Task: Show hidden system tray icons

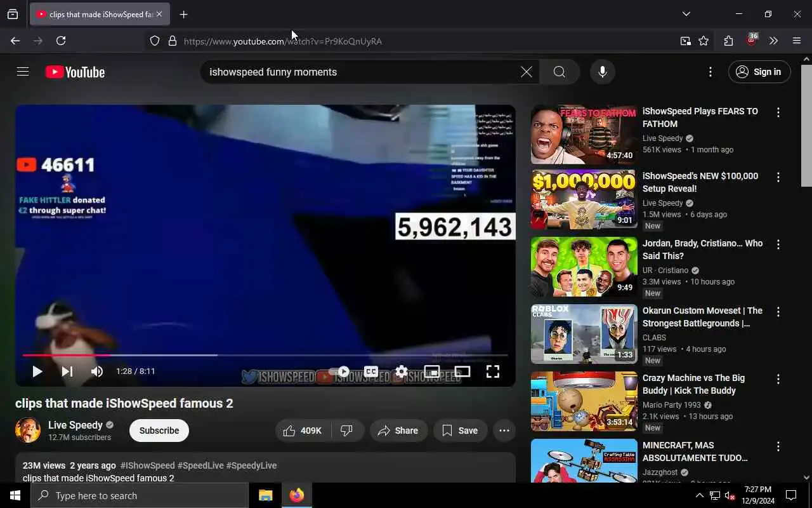Action: (x=699, y=495)
